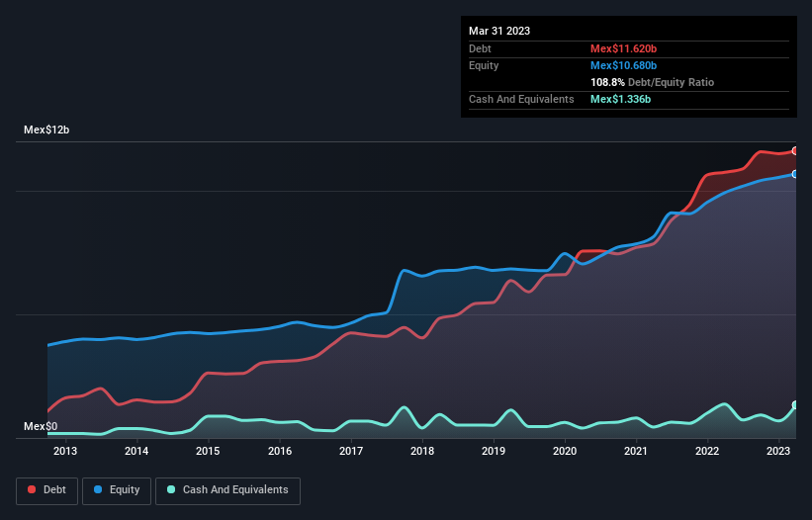The height and width of the screenshot is (520, 812).
Task: Toggle the Debt legend button
Action: [46, 490]
